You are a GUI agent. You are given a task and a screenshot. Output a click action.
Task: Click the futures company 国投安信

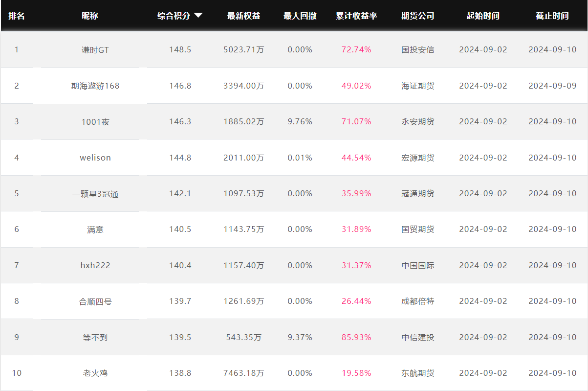(418, 50)
